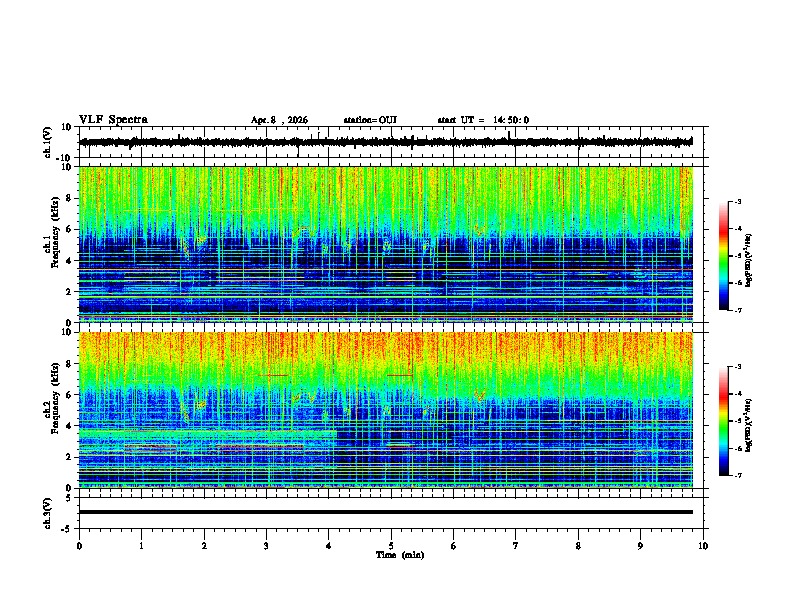Viewport: 792px width, 612px height.
Task: Click the "Time (min)" axis label
Action: coord(400,555)
